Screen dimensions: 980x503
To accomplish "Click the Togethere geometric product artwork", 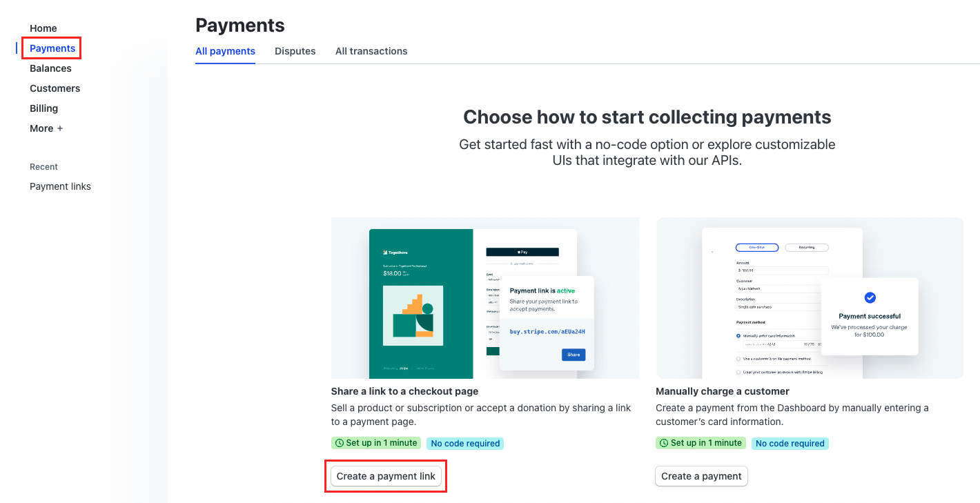I will pos(413,316).
